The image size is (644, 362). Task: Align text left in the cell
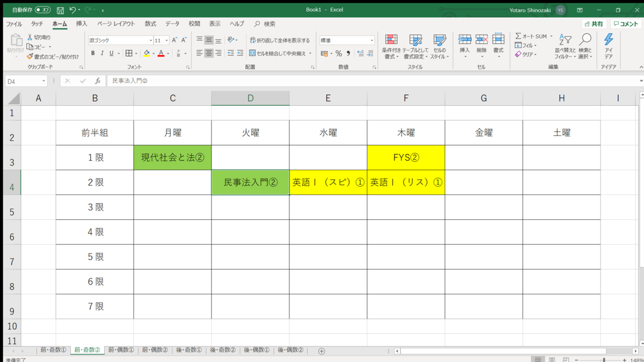(199, 53)
